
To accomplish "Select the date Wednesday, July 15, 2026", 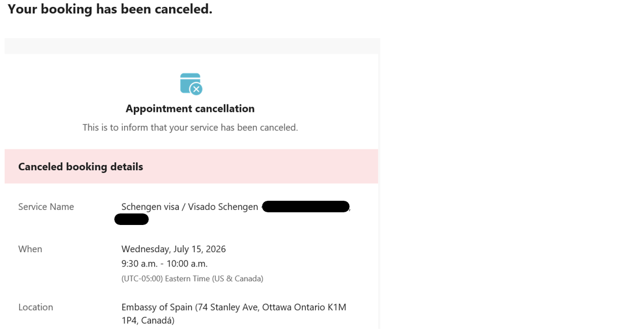I will [173, 249].
